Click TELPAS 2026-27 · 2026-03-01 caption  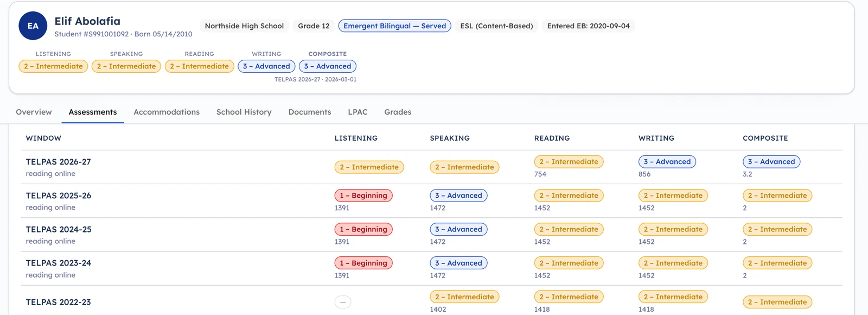[315, 79]
